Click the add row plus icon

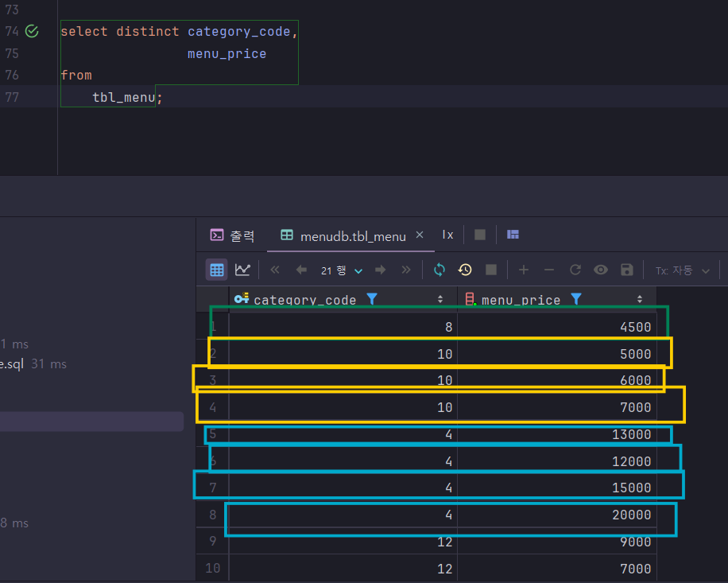524,270
